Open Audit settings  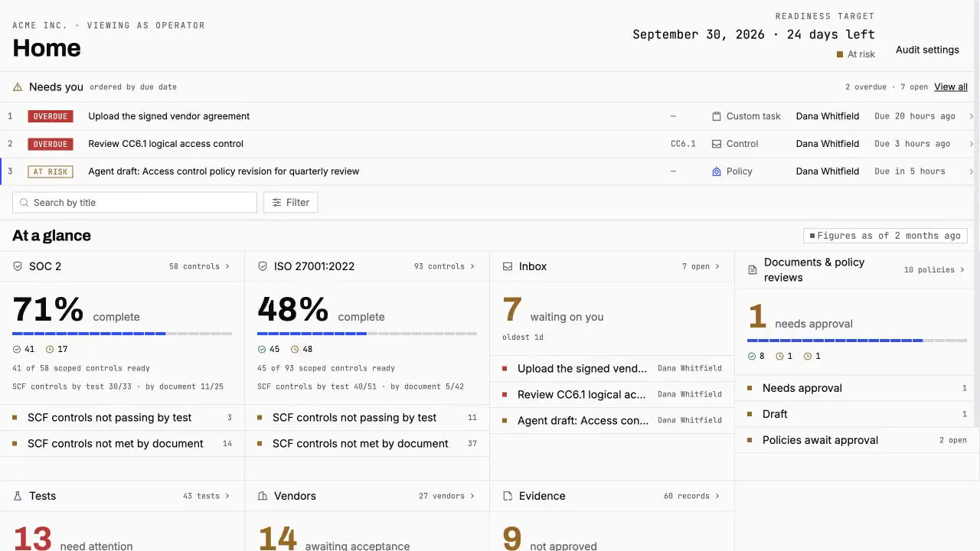(x=927, y=50)
